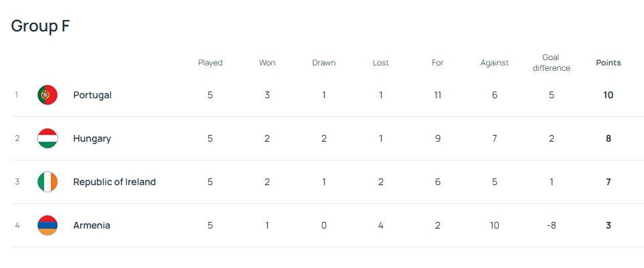Click Armenia's goal difference of -8
644x268 pixels.
(551, 225)
